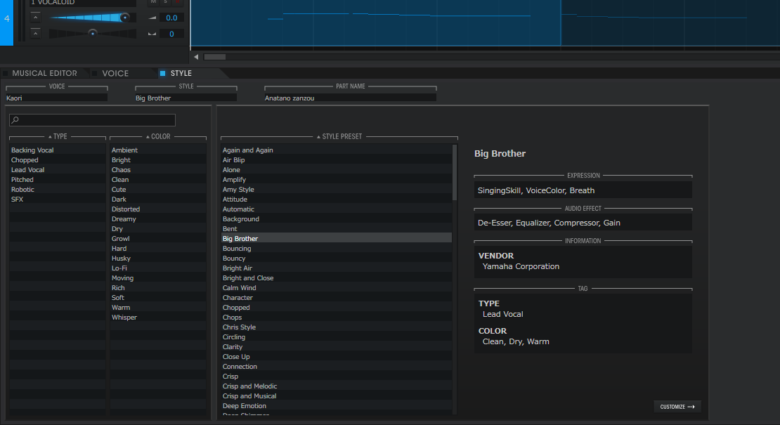Click the Part Name field Anatano zanzou

[x=350, y=98]
